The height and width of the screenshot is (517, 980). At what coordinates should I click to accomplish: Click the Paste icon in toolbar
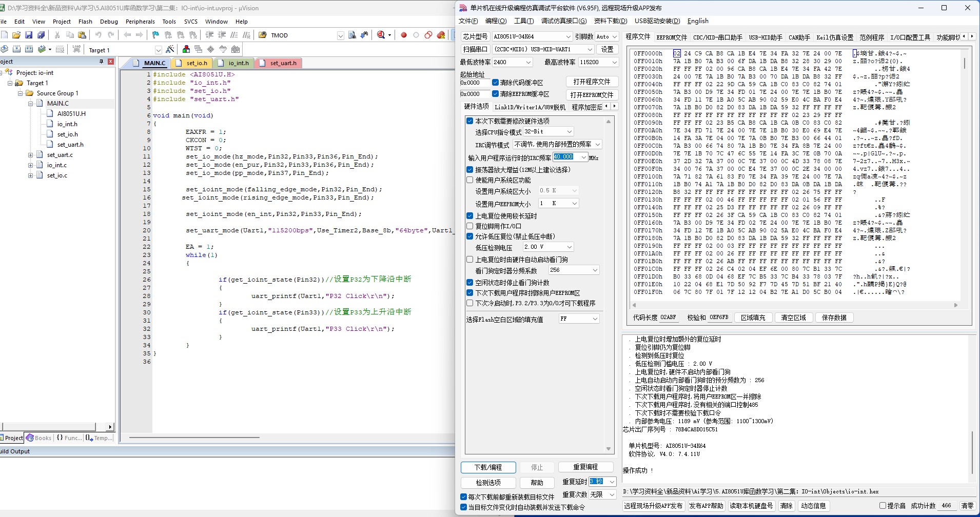82,35
